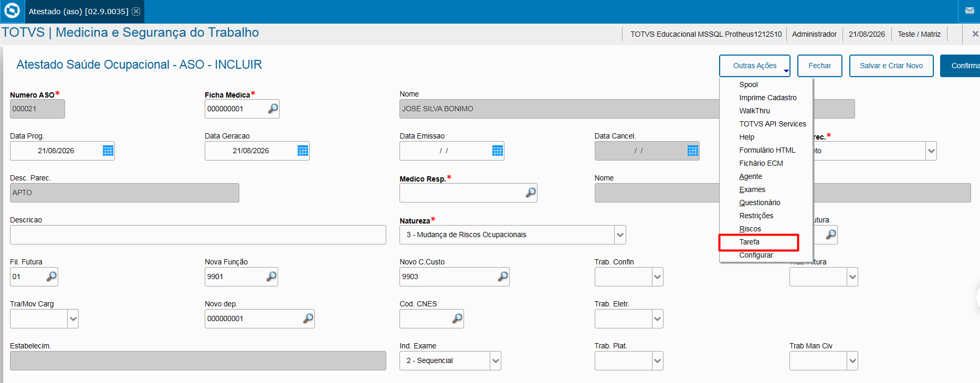Open the Outras Ações dropdown button
The width and height of the screenshot is (980, 383).
click(755, 66)
